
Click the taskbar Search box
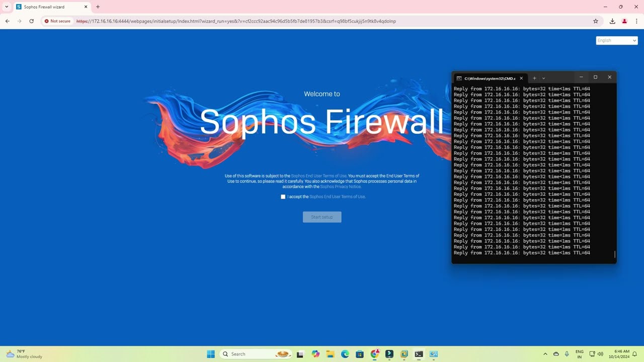click(256, 354)
